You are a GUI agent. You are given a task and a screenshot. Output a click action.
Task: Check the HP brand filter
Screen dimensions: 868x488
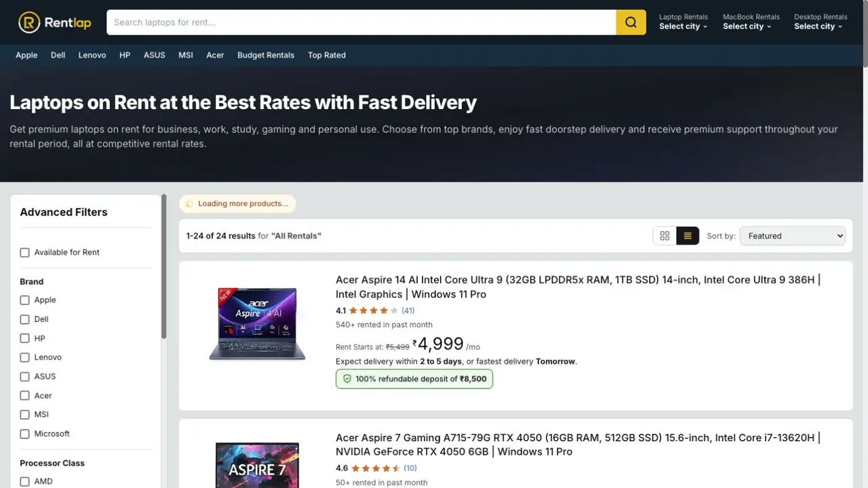(24, 338)
